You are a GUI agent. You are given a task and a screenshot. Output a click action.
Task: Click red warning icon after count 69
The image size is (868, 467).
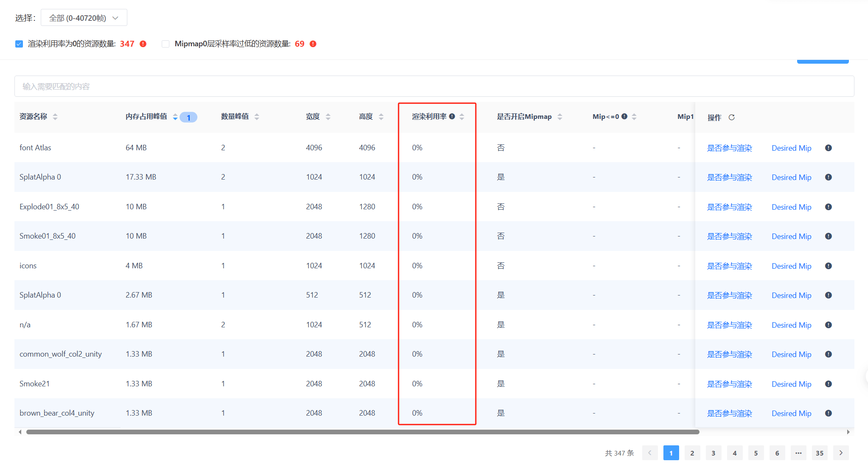[313, 44]
